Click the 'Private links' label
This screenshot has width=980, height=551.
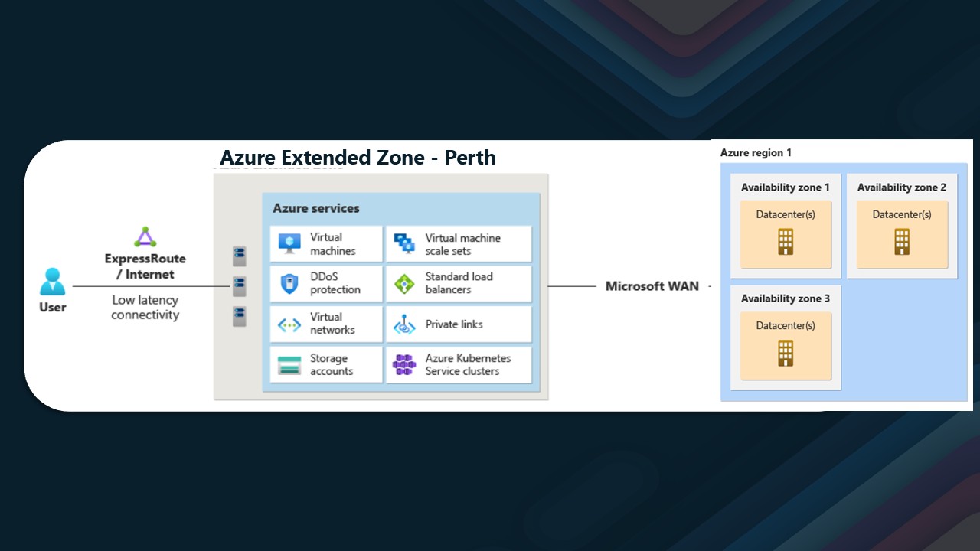point(454,324)
